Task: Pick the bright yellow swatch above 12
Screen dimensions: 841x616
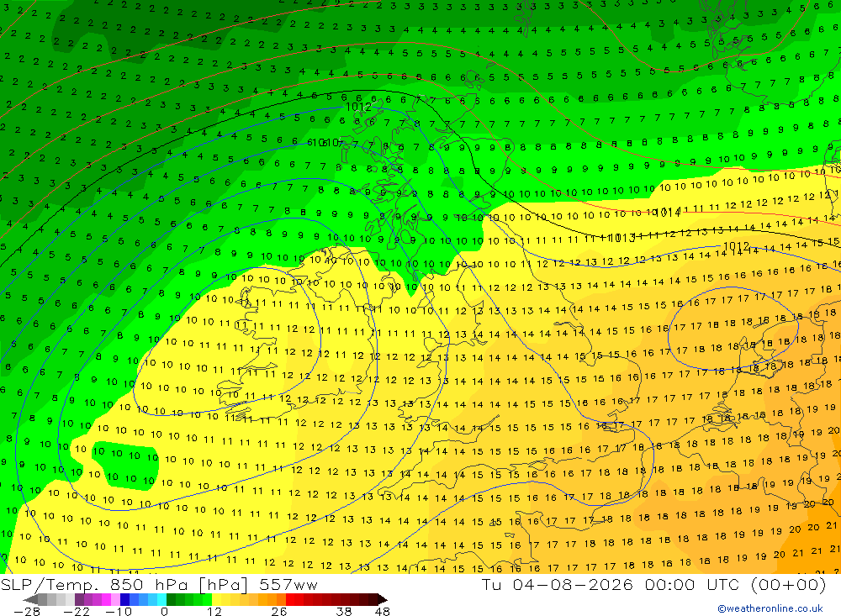Action: click(x=216, y=600)
